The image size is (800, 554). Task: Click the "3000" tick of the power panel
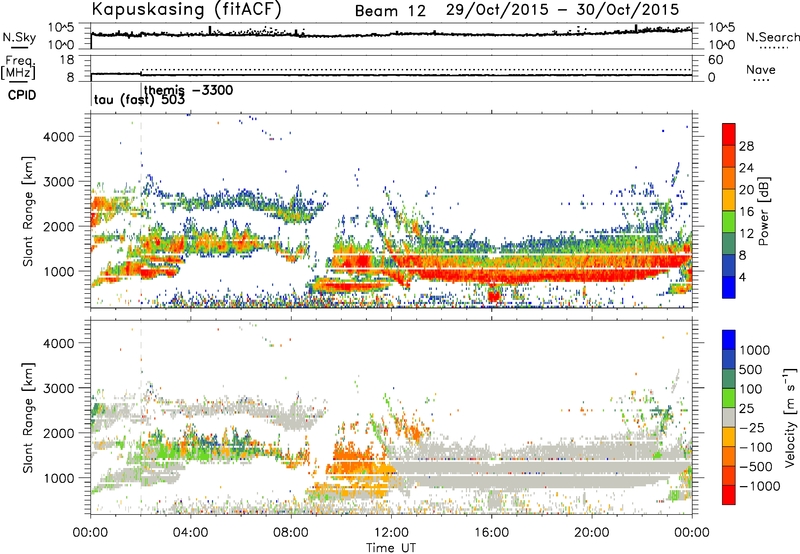click(x=59, y=181)
